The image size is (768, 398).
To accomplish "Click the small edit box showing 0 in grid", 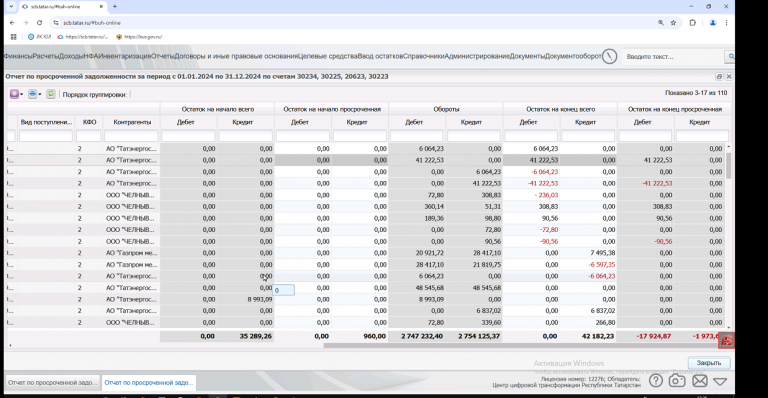I will tap(284, 290).
